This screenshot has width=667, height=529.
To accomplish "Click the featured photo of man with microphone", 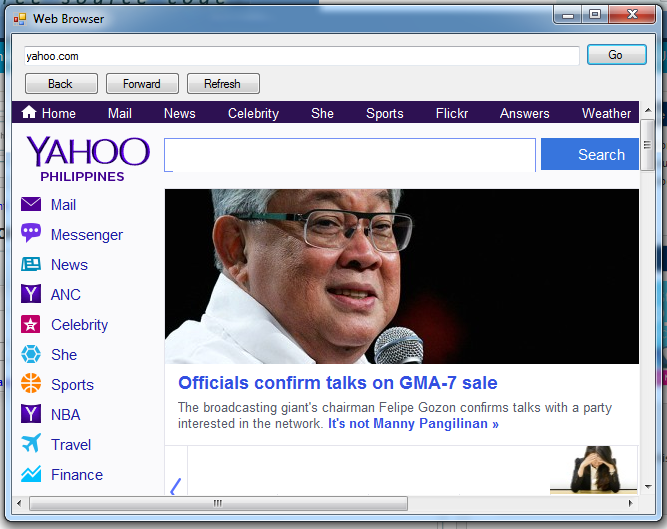I will point(402,276).
